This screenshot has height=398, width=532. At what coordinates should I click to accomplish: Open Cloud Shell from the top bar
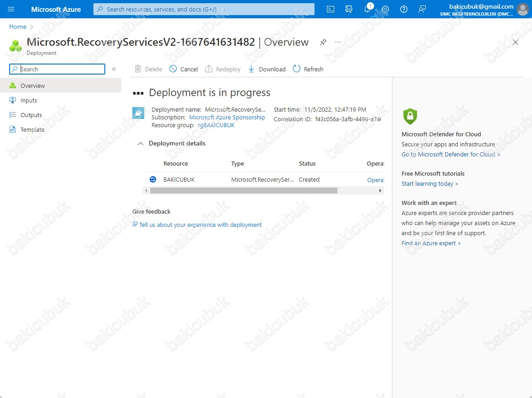tap(331, 9)
